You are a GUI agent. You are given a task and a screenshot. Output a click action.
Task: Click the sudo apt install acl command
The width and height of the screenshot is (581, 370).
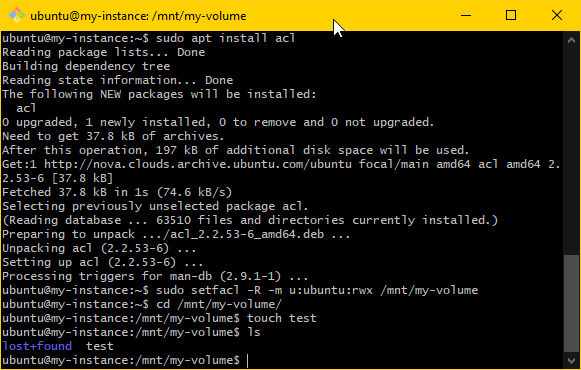click(225, 38)
